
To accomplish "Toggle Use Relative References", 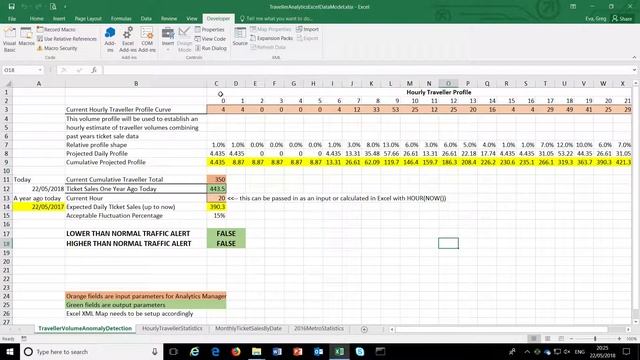I will (67, 39).
